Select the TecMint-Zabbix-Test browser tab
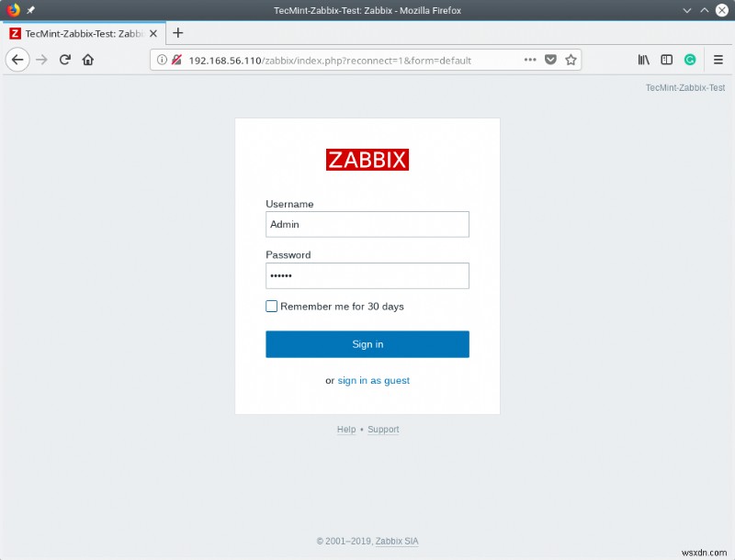The width and height of the screenshot is (735, 560). click(x=85, y=33)
